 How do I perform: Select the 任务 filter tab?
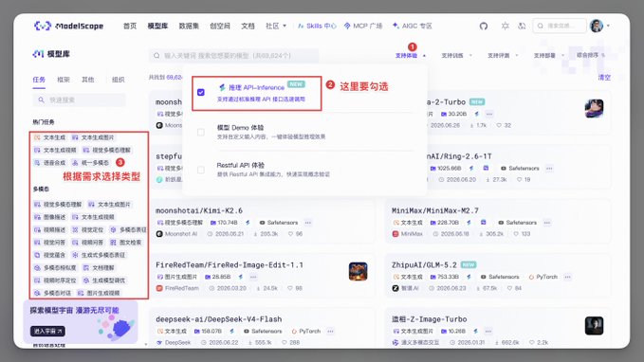(39, 80)
